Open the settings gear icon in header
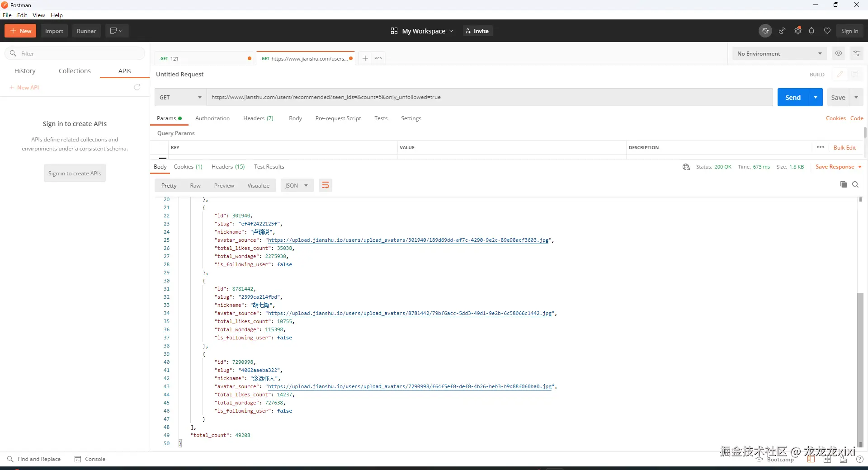868x470 pixels. 798,31
